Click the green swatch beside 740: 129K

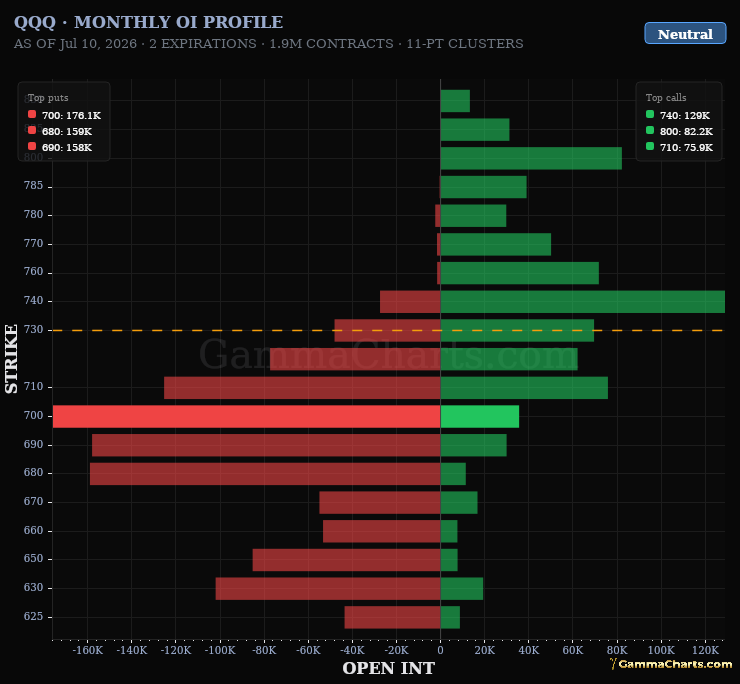click(650, 114)
